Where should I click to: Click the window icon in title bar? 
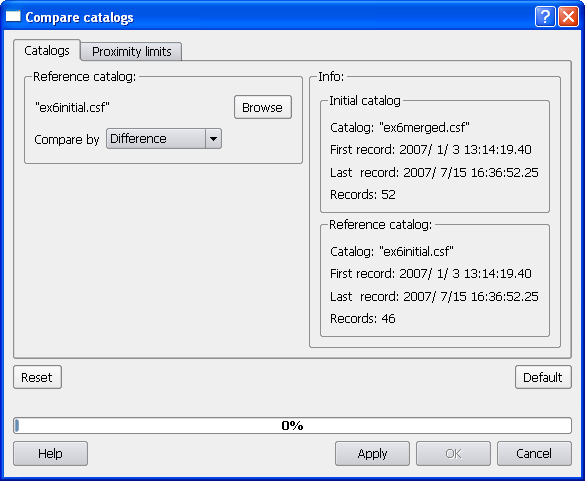[13, 16]
